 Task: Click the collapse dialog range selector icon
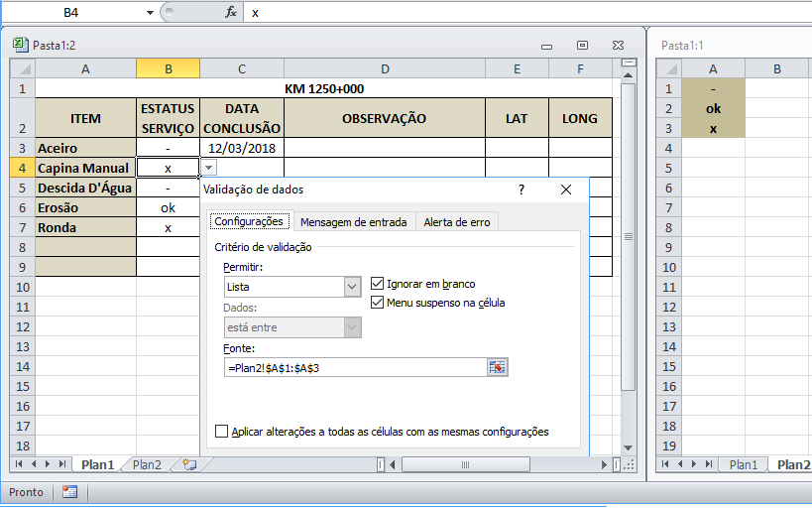click(x=497, y=367)
